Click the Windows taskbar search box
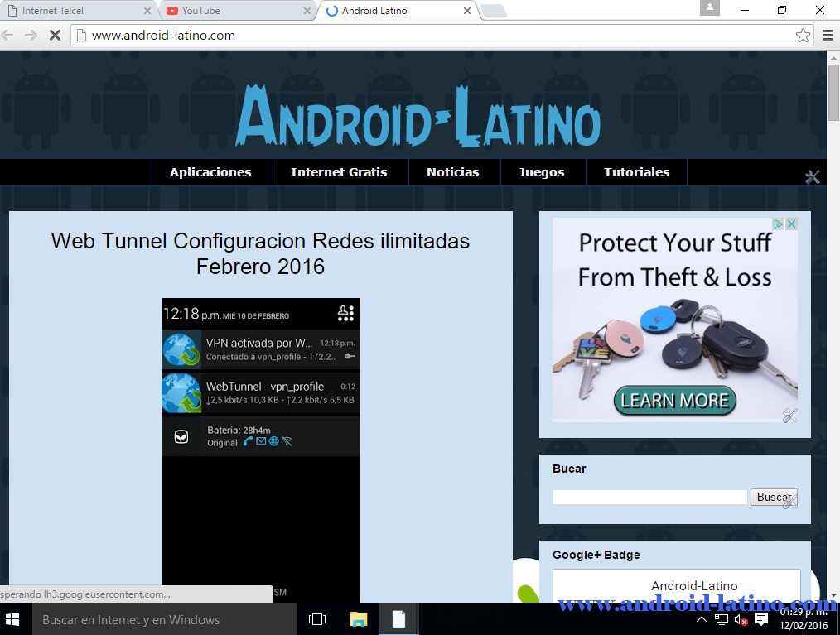This screenshot has height=635, width=840. 165,619
